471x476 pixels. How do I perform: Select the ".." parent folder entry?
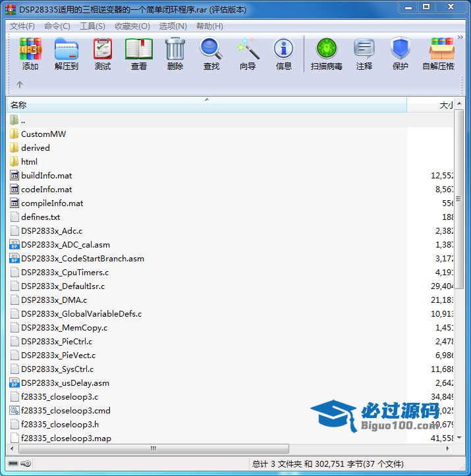pyautogui.click(x=22, y=120)
